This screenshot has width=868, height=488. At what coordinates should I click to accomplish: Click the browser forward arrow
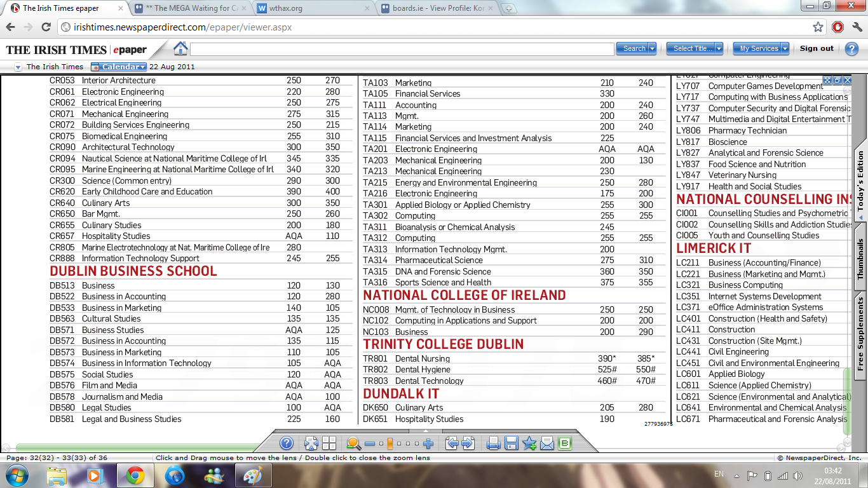click(x=28, y=27)
